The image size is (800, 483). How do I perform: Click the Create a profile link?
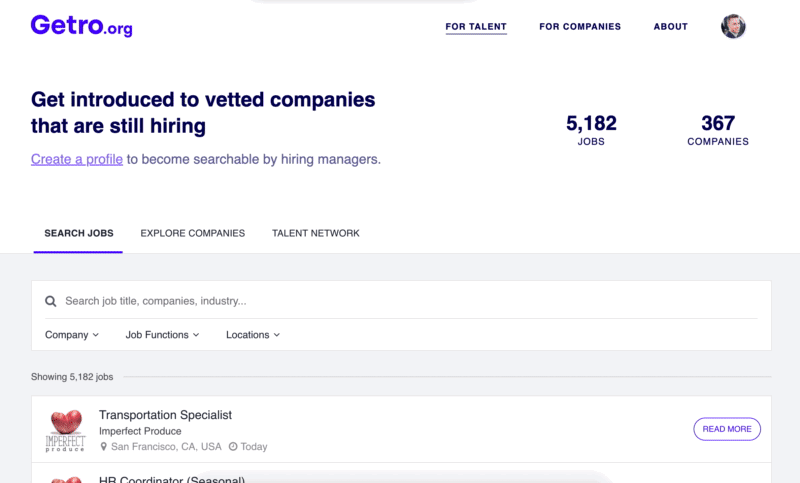tap(77, 160)
